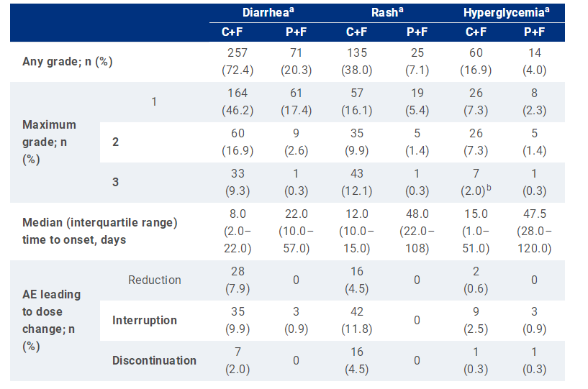Select the cell with value 135 (38.0)

(357, 61)
